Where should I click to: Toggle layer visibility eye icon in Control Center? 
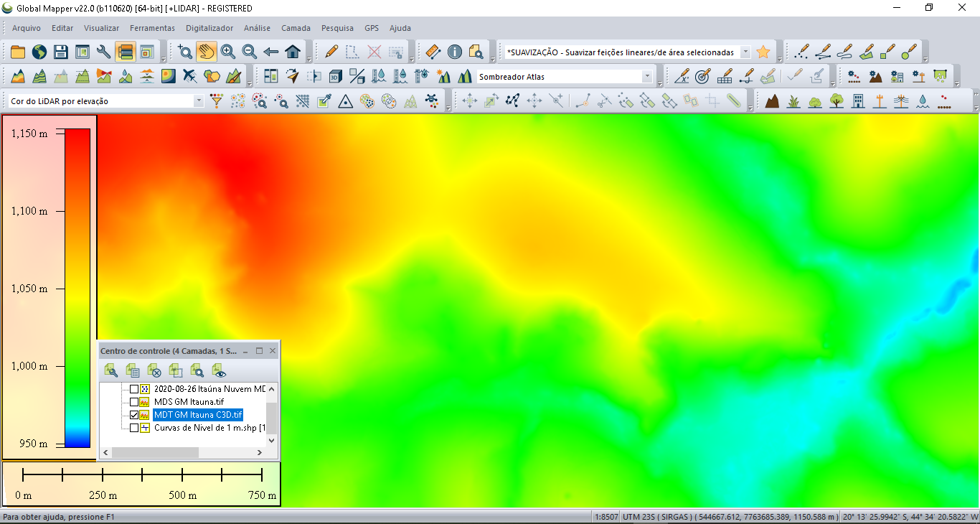pos(219,370)
